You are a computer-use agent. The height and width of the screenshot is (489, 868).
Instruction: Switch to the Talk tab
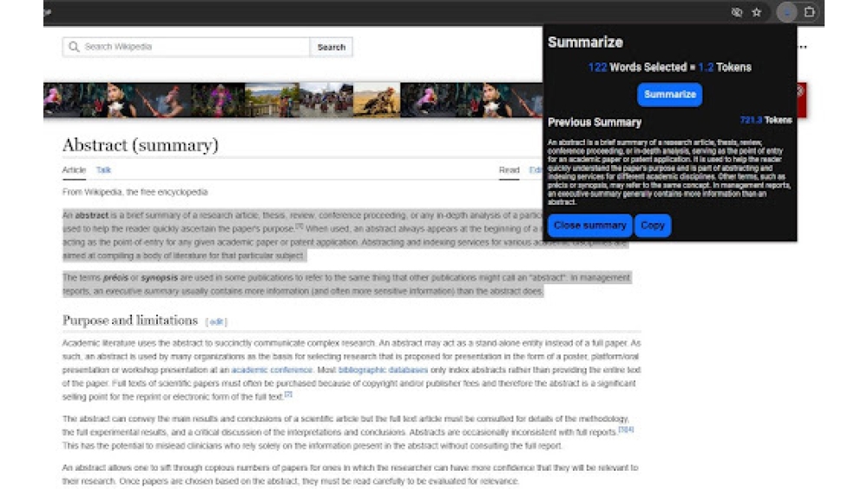point(103,170)
